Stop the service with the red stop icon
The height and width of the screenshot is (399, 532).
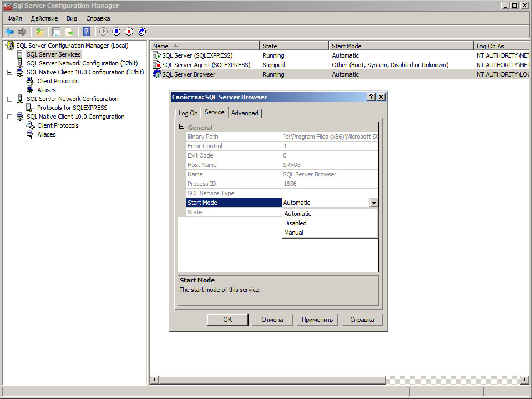pyautogui.click(x=129, y=32)
